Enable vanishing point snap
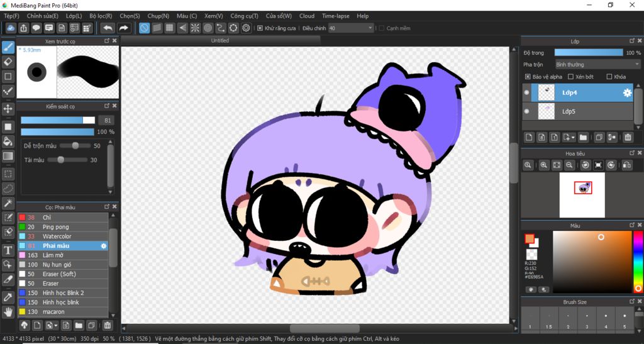The width and height of the screenshot is (644, 344). 182,28
